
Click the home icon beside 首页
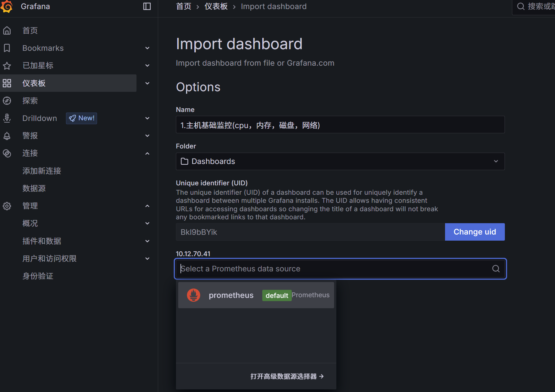[7, 30]
